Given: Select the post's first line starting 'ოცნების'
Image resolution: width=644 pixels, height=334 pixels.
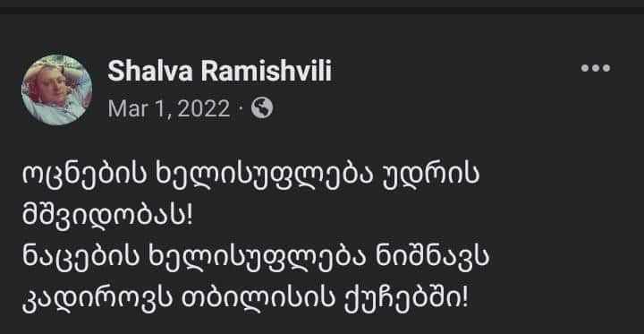Looking at the screenshot, I should click(250, 176).
